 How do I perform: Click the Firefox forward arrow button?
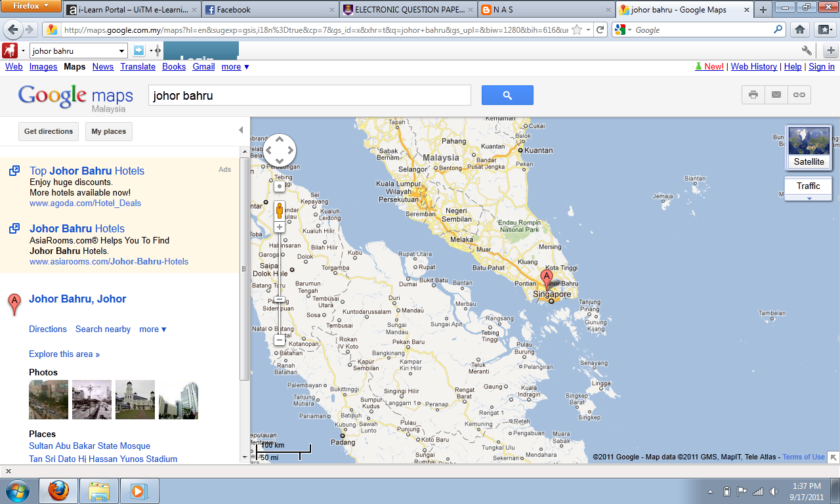[30, 30]
